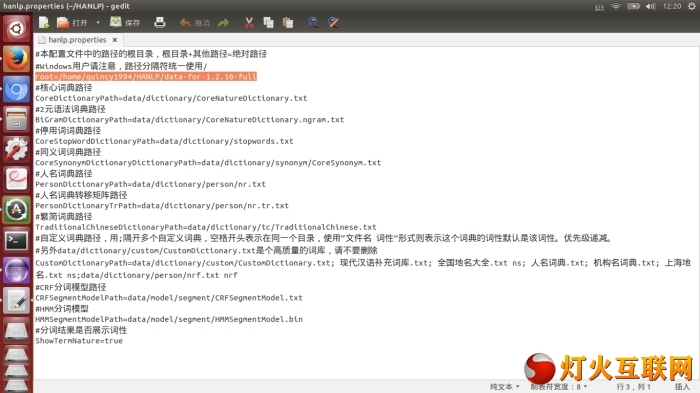Open the keyboard input indicator
Screen dimensions: 700x393
[599, 6]
